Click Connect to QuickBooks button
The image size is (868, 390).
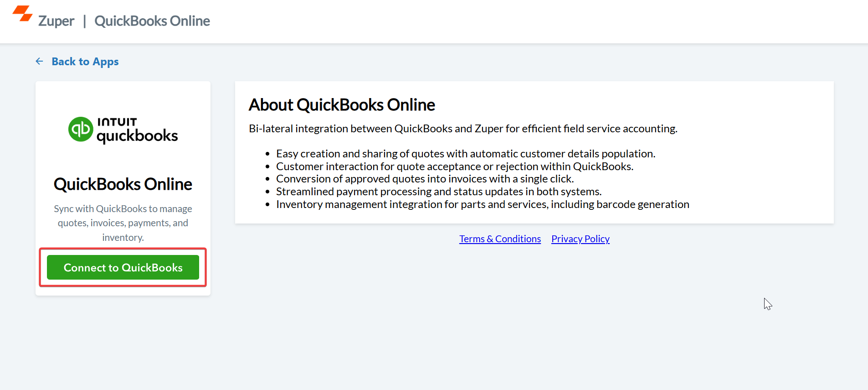tap(123, 267)
